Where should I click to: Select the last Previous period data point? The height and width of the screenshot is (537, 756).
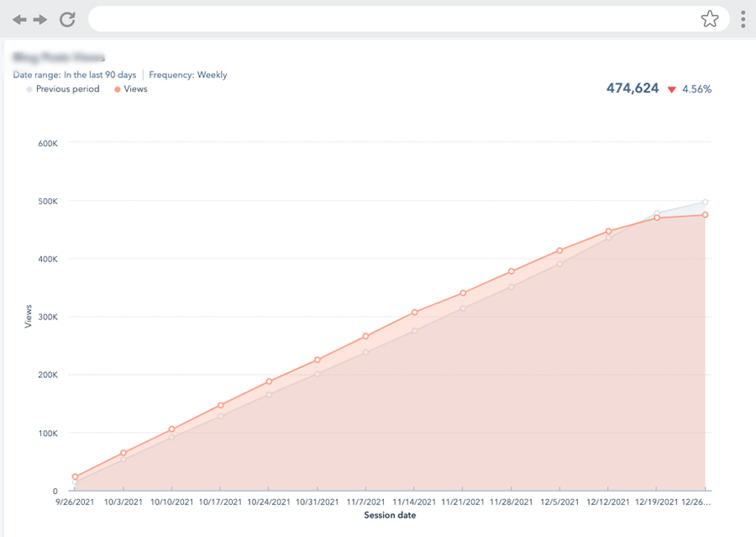(x=705, y=203)
